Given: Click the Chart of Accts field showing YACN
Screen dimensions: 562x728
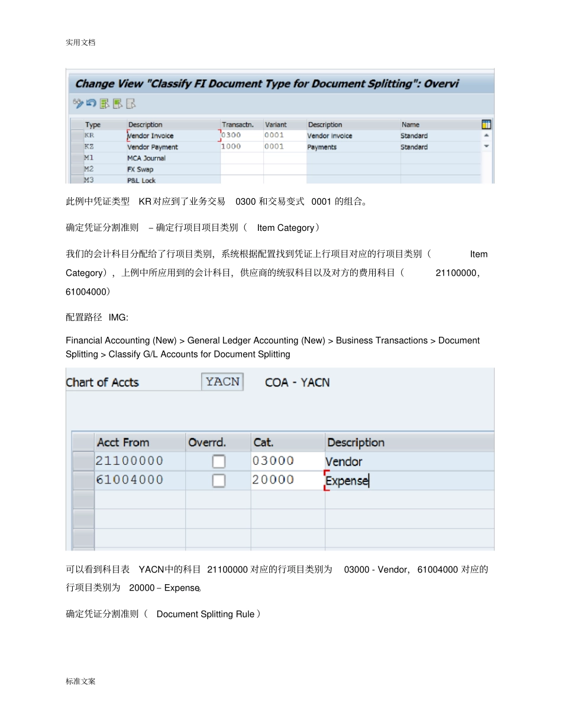Looking at the screenshot, I should click(x=222, y=382).
